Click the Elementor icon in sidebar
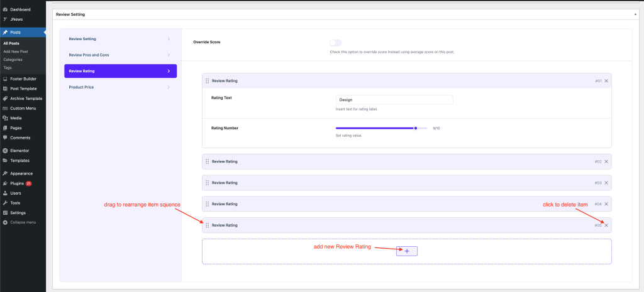 (x=6, y=151)
